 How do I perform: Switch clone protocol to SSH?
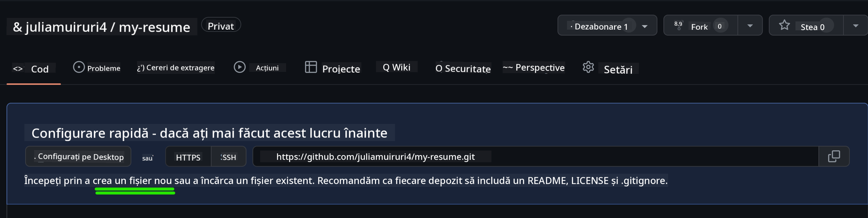(x=228, y=157)
